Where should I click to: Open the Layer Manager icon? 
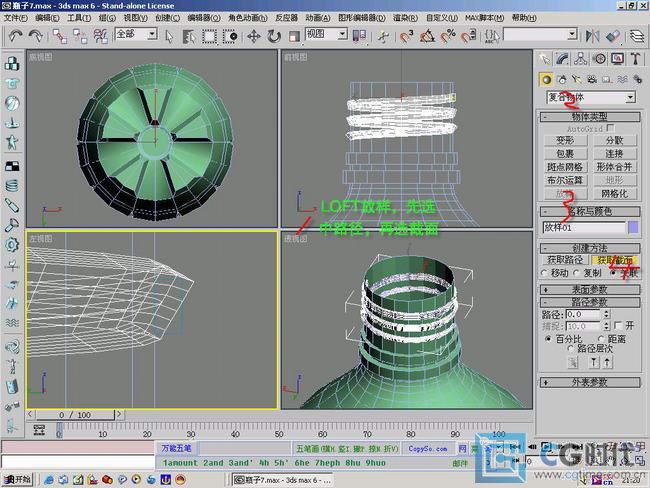click(x=636, y=36)
